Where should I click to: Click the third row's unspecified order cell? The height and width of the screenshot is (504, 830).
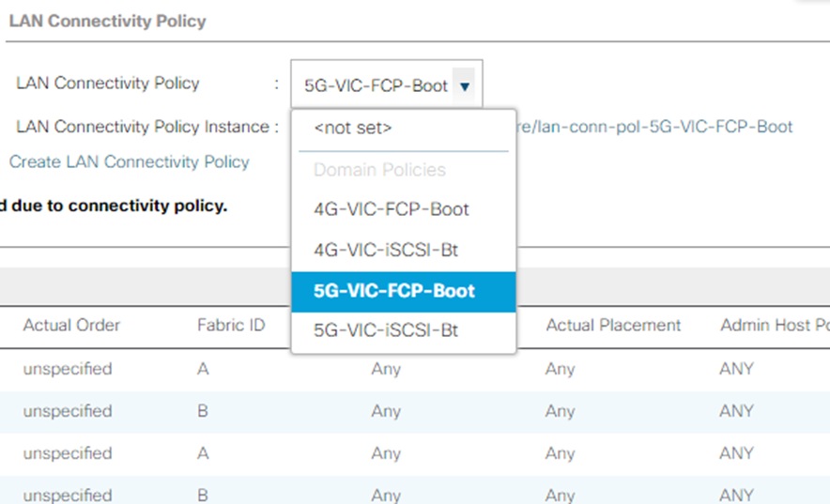[x=68, y=453]
